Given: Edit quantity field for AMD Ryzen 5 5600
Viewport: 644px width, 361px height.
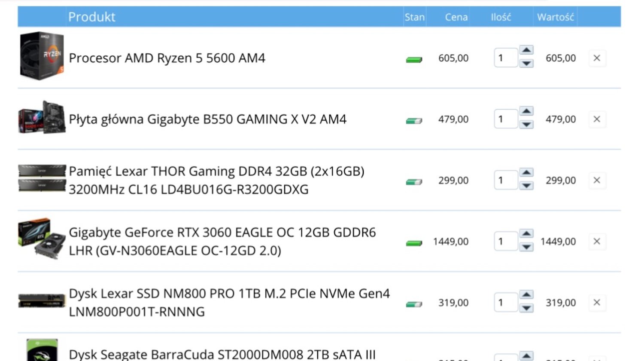Looking at the screenshot, I should tap(506, 58).
